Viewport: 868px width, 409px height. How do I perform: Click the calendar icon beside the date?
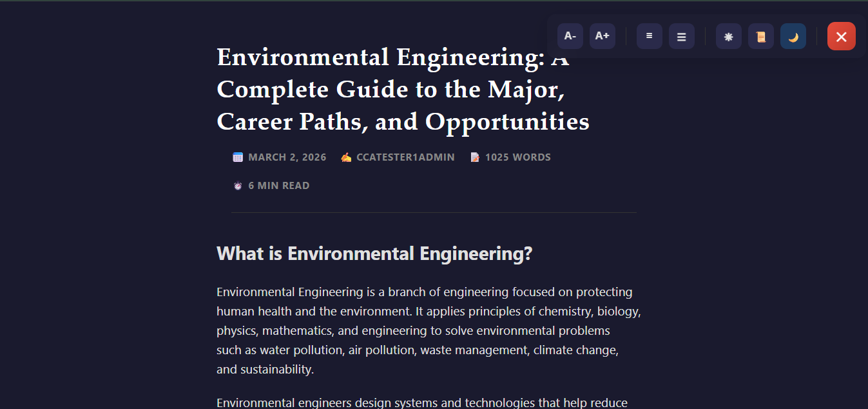(238, 157)
